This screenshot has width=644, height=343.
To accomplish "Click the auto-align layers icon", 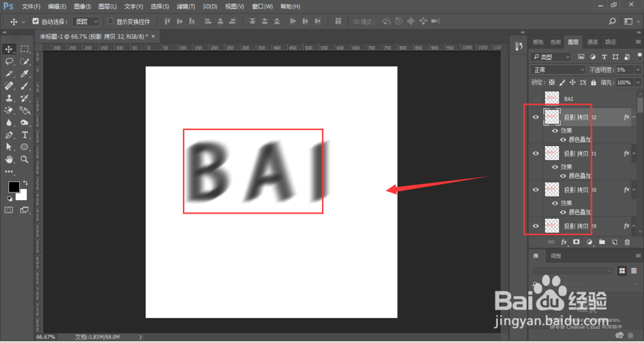I will click(x=339, y=21).
